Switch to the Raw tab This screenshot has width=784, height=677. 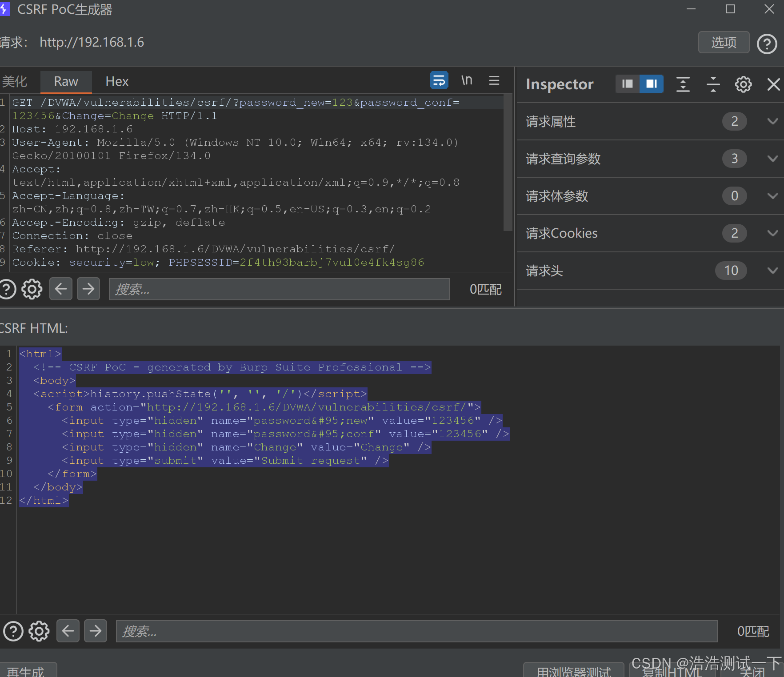pyautogui.click(x=66, y=81)
